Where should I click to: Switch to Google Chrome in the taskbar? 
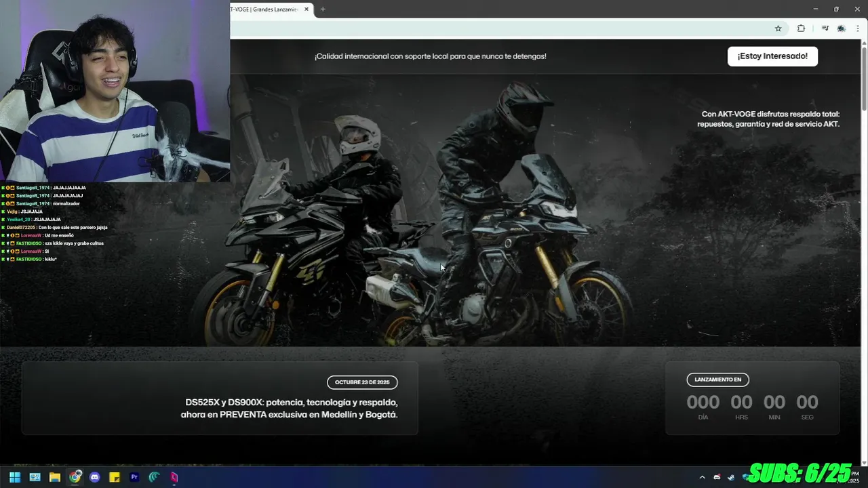[75, 477]
